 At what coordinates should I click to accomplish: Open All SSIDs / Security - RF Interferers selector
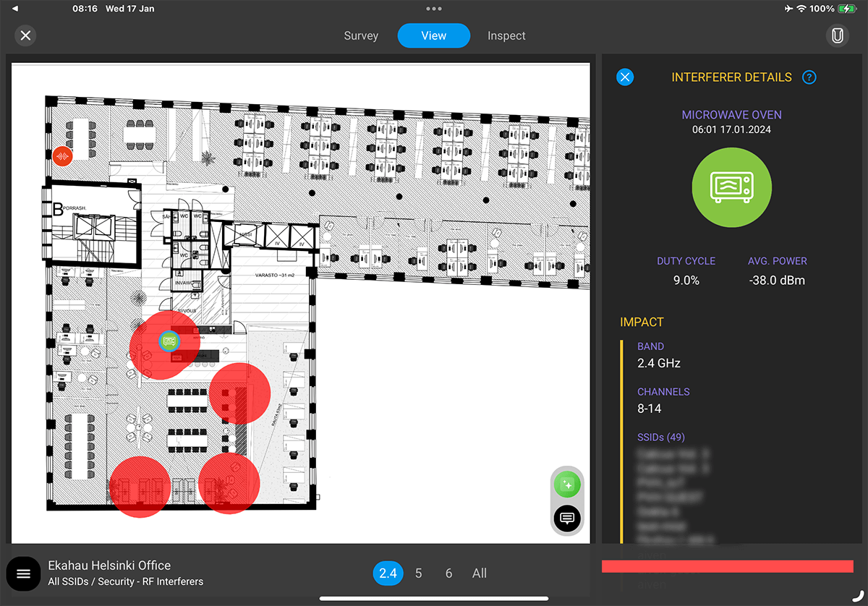(126, 581)
